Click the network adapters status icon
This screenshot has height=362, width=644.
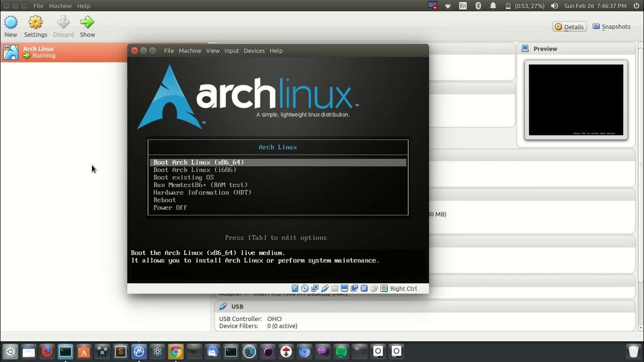[315, 289]
